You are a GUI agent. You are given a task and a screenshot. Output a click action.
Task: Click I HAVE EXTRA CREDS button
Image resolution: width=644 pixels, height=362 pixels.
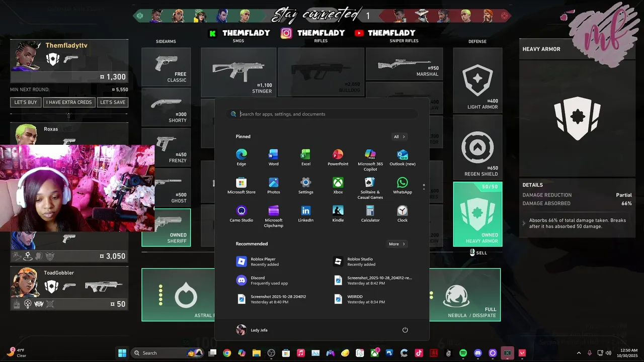(69, 102)
